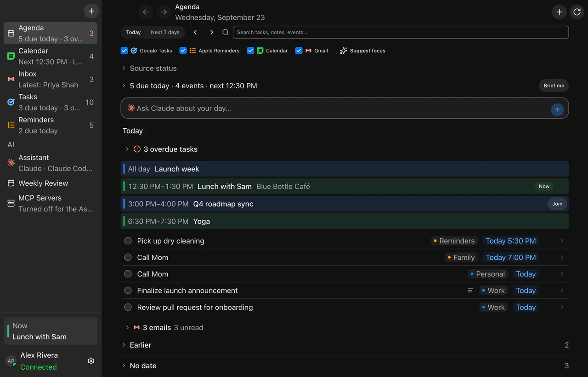588x377 pixels.
Task: Open the settings gear next to Alex Rivera
Action: pos(91,361)
